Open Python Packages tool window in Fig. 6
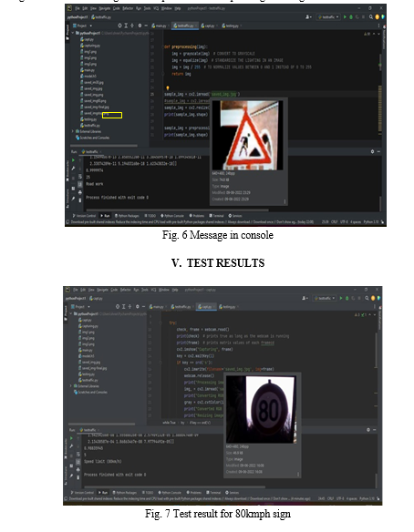 [x=127, y=216]
